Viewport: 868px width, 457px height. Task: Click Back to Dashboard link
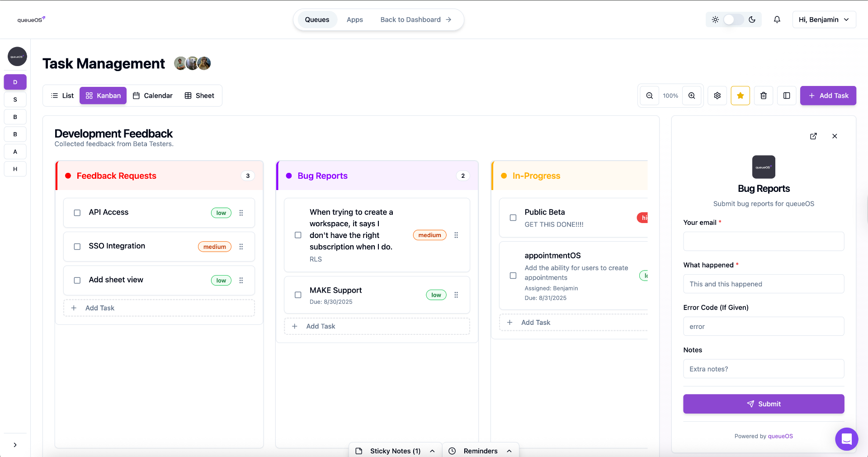pos(415,19)
